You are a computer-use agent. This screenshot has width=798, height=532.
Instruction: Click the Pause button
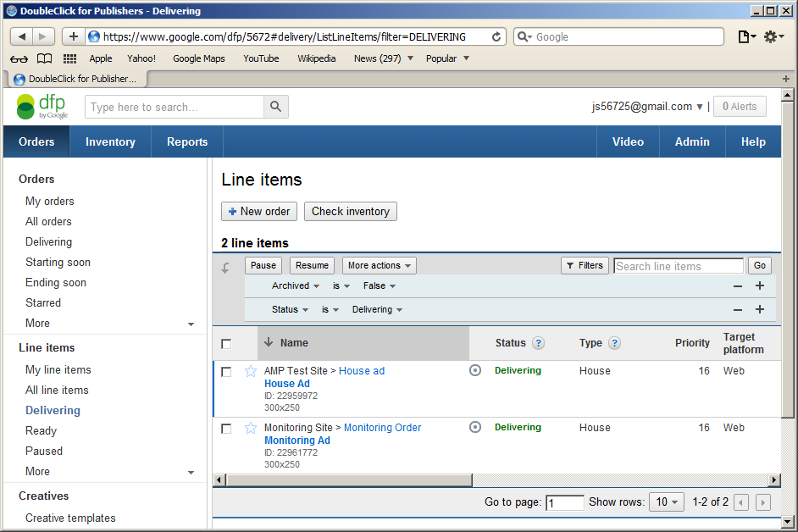pos(263,265)
